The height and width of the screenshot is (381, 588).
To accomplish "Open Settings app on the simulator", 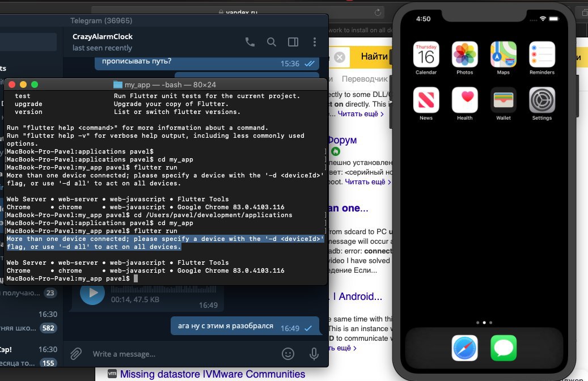I will [542, 100].
